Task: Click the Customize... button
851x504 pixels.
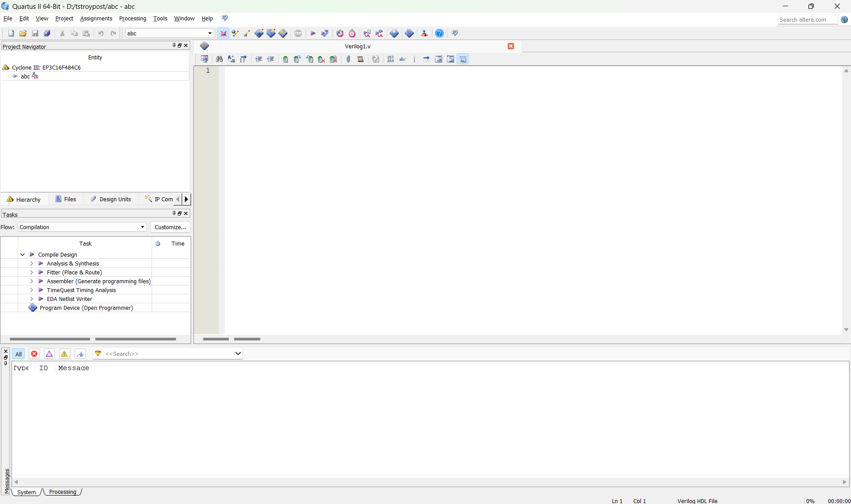Action: point(170,227)
